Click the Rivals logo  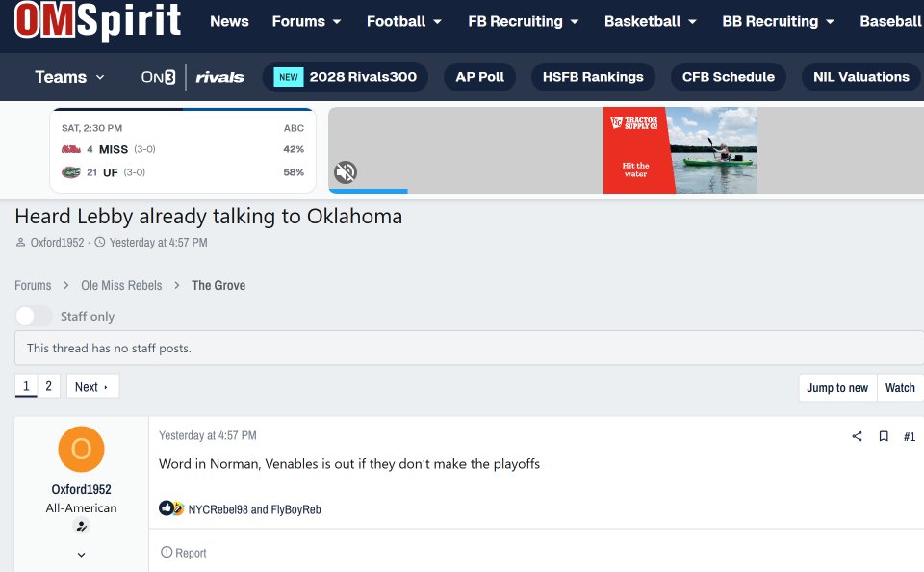point(219,77)
